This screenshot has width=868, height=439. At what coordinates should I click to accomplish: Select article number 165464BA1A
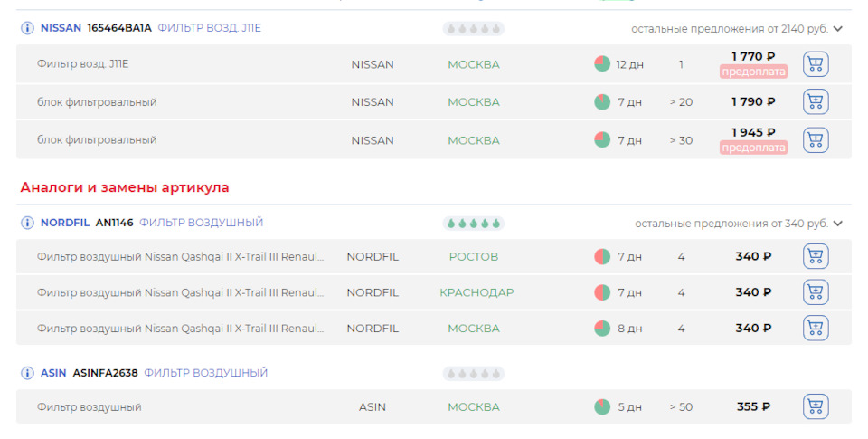(x=119, y=28)
